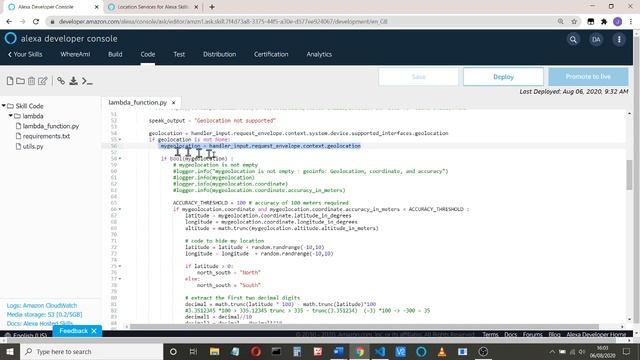
Task: Open the Forums footer link
Action: tap(533, 334)
